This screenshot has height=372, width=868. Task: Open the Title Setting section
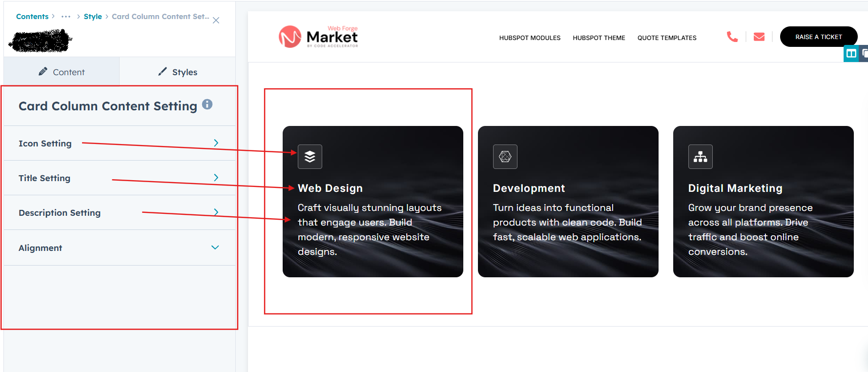[216, 178]
